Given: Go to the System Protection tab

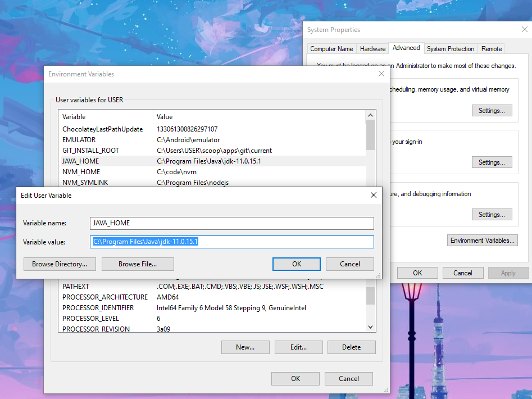Looking at the screenshot, I should (451, 49).
